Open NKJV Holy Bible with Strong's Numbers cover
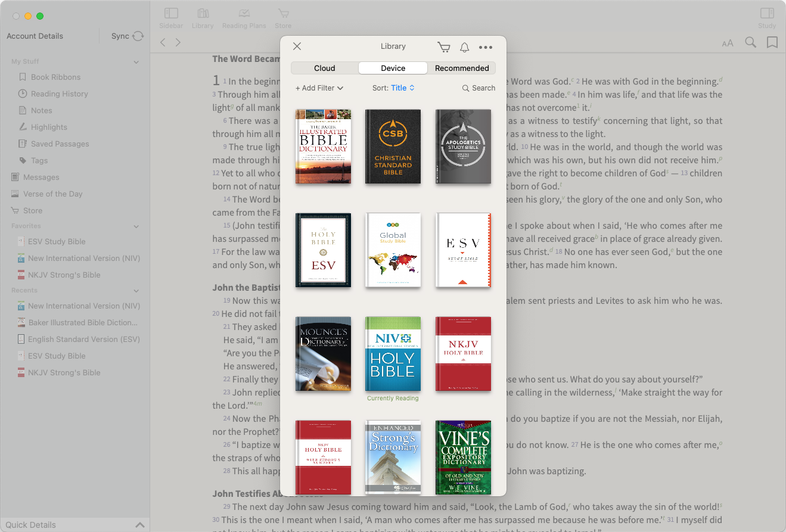The image size is (786, 532). [x=323, y=458]
